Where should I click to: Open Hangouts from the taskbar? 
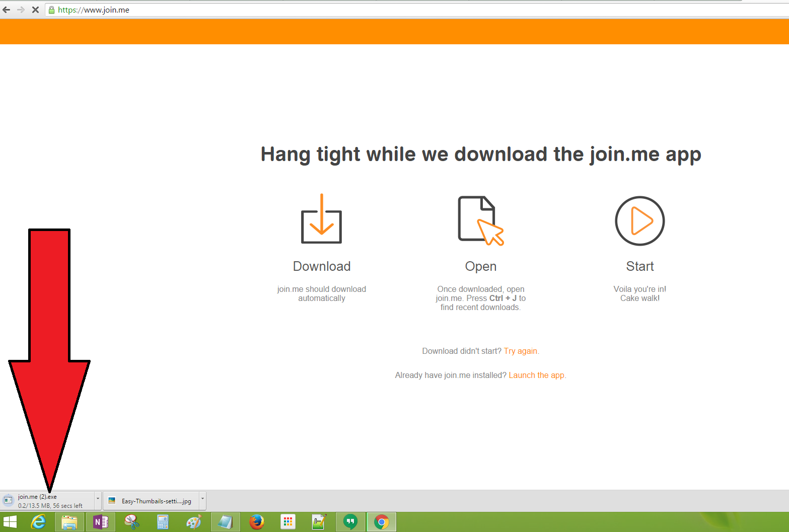click(x=350, y=522)
